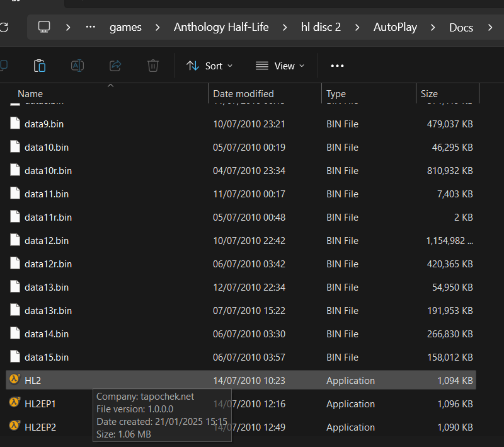This screenshot has width=504, height=447.
Task: Select the data15.bin file name
Action: 47,357
